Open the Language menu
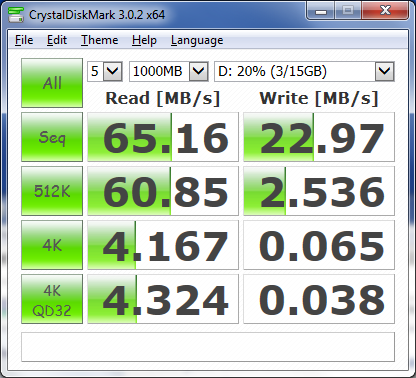This screenshot has height=378, width=416. tap(197, 40)
